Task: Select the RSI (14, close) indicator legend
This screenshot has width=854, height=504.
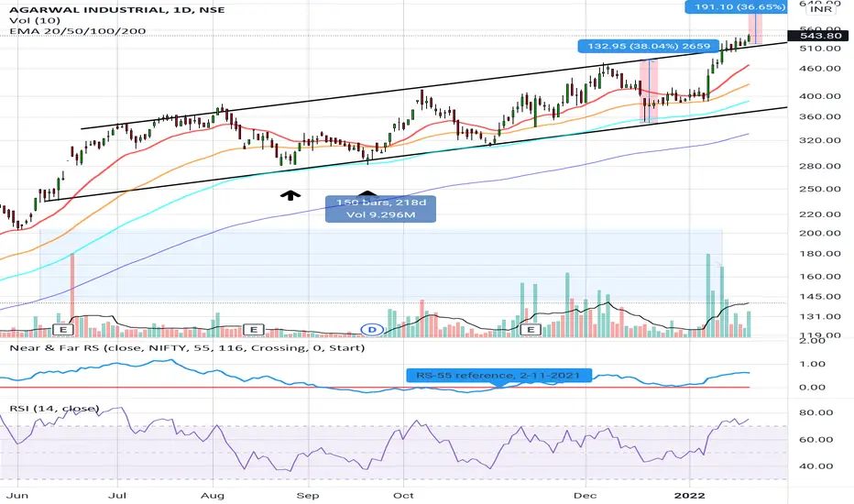Action: [x=54, y=408]
